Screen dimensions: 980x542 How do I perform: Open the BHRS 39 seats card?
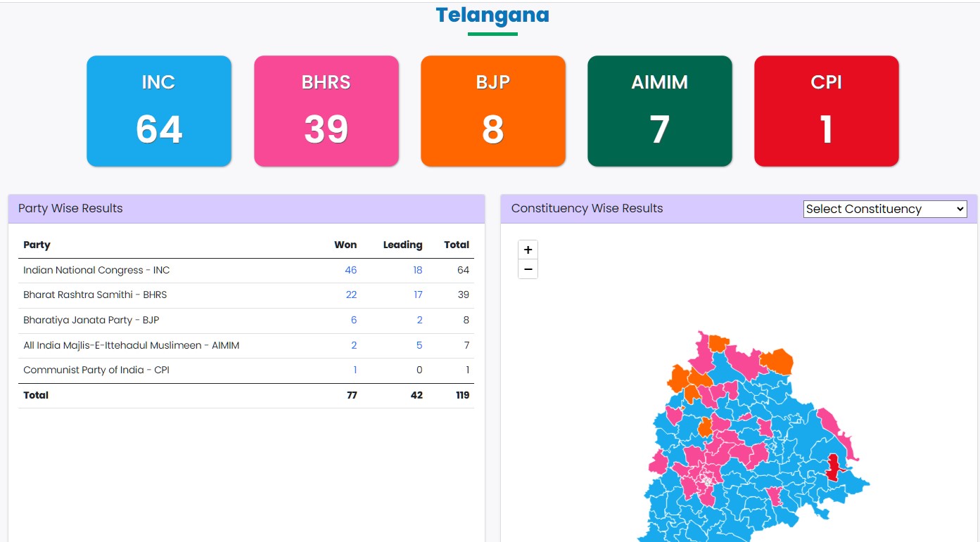coord(326,111)
